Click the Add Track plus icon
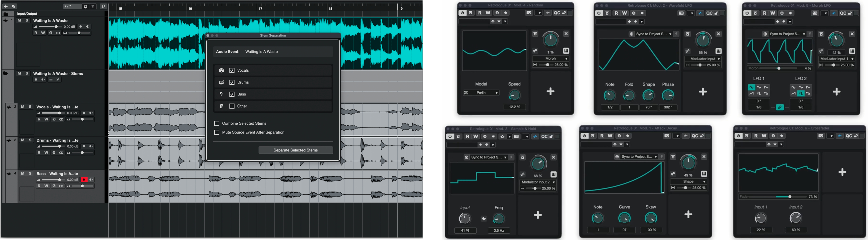Viewport: 868px width, 240px height. coord(6,6)
